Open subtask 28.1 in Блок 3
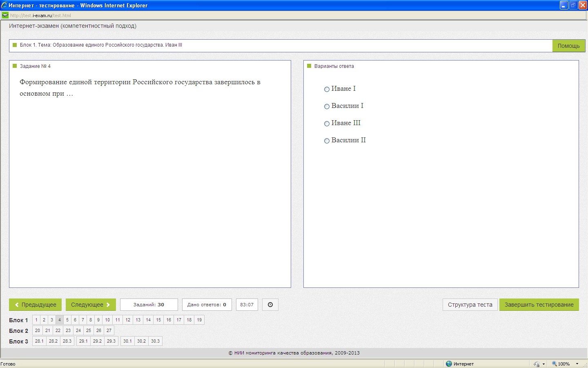The height and width of the screenshot is (368, 588). click(39, 341)
